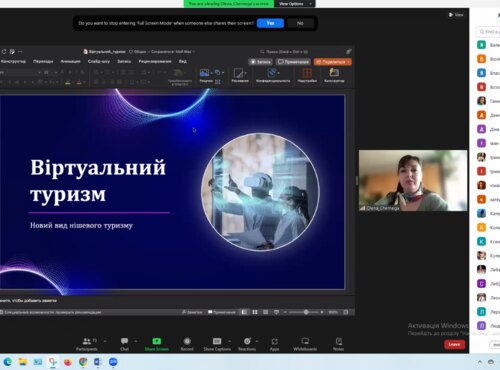
Task: Expand the Show Captions options arrow
Action: pos(229,341)
